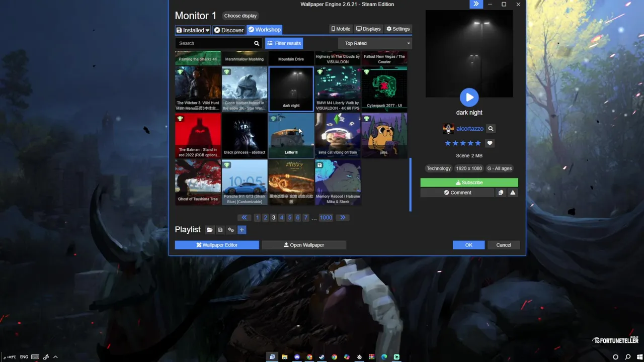Open Microsoft Edge from the taskbar
The height and width of the screenshot is (362, 644).
pyautogui.click(x=384, y=357)
